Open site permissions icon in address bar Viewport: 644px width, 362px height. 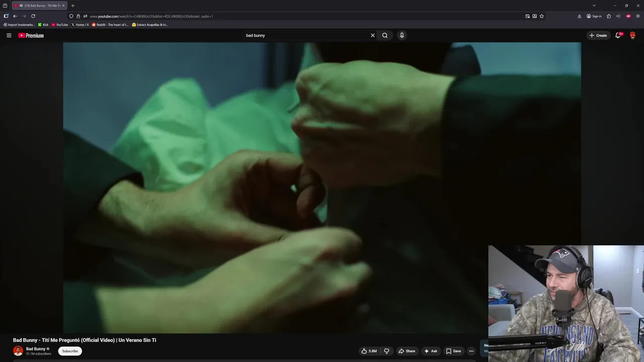tap(85, 16)
